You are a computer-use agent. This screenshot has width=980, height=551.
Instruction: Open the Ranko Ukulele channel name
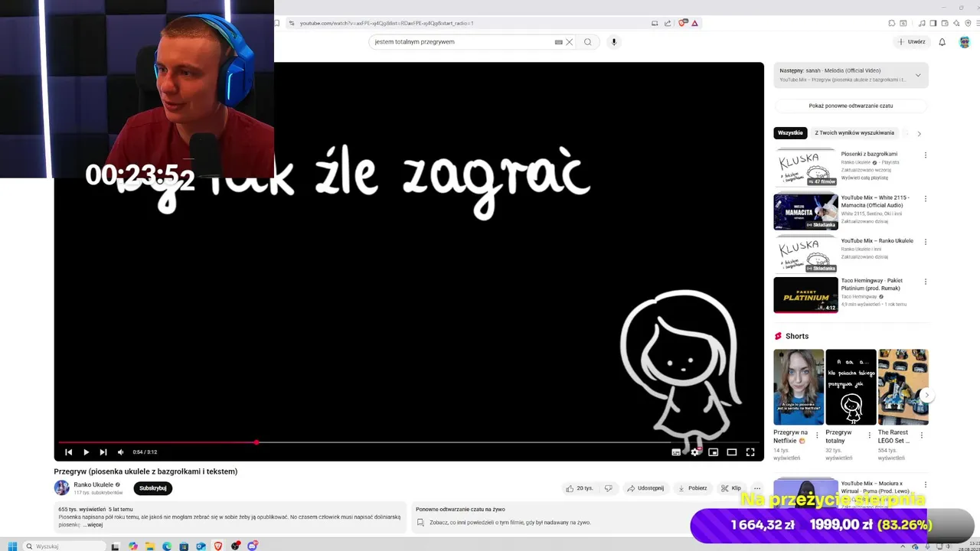[x=93, y=484]
